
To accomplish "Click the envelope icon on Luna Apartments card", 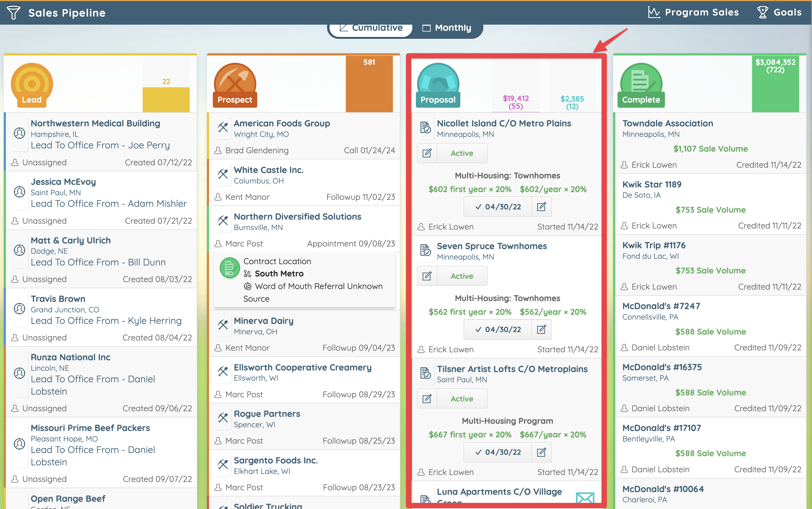I will pos(585,497).
